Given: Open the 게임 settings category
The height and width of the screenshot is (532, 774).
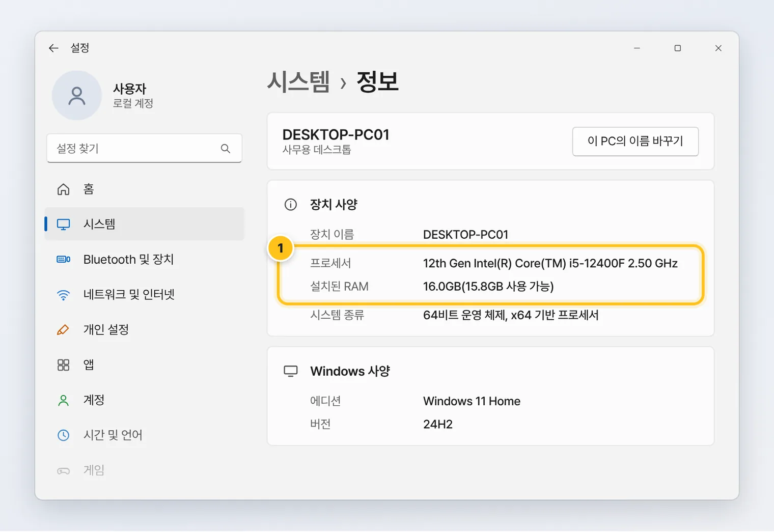Looking at the screenshot, I should [145, 470].
